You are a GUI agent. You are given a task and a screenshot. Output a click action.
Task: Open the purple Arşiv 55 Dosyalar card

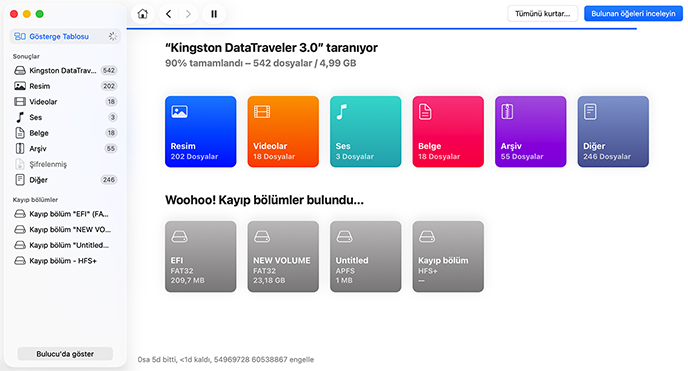[530, 132]
